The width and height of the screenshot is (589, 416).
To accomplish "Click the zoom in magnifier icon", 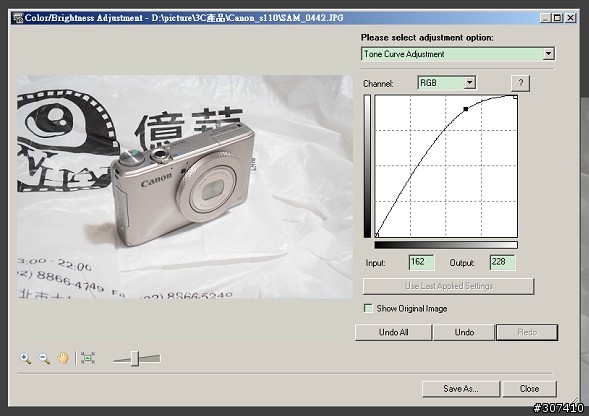I will [x=26, y=358].
